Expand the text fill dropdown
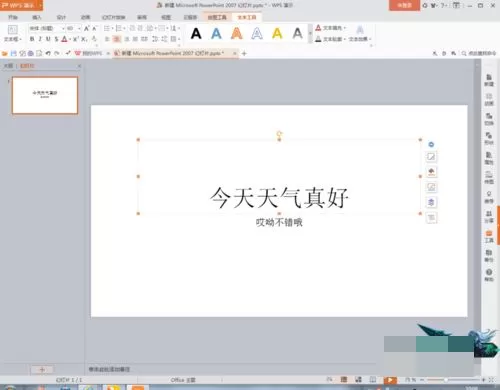Viewport: 500px width, 390px height. (x=345, y=28)
